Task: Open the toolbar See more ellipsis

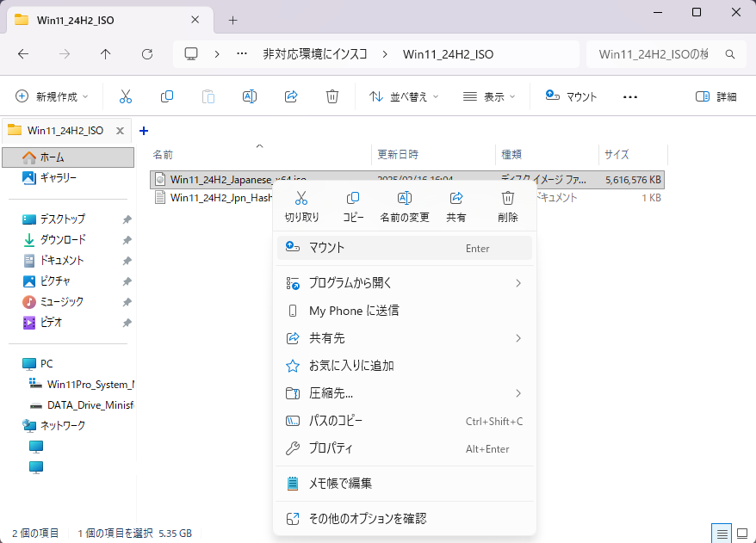Action: pyautogui.click(x=630, y=97)
